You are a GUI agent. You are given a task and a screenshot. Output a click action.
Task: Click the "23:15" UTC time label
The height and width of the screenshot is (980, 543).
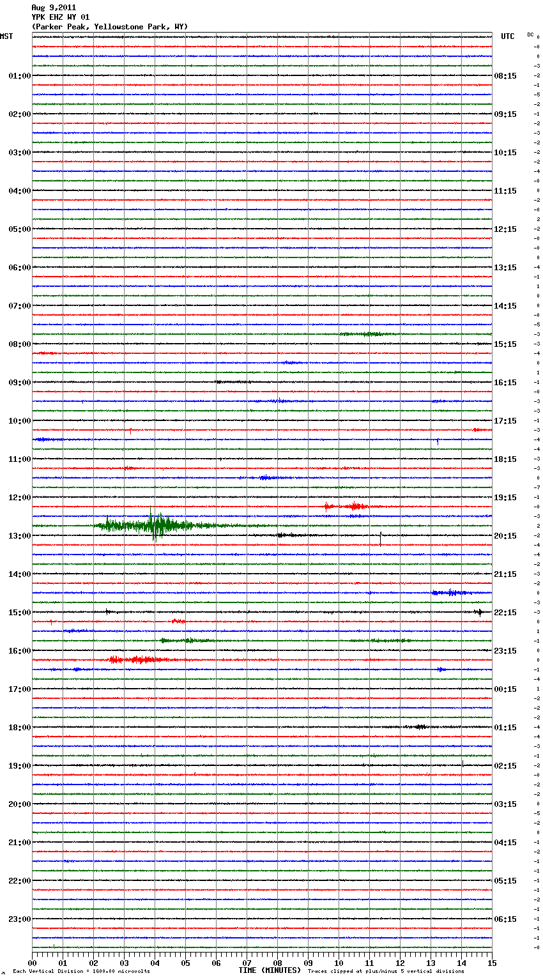coord(505,651)
